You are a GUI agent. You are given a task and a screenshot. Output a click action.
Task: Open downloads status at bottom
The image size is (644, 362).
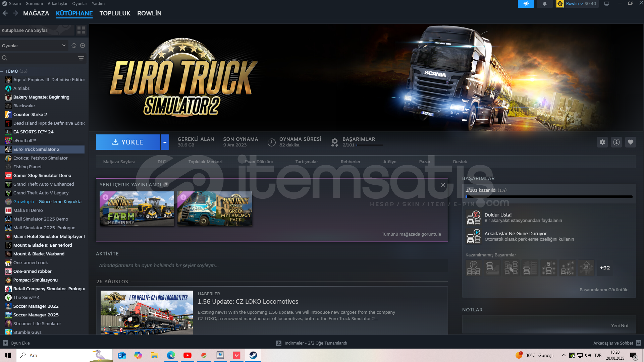pyautogui.click(x=312, y=343)
